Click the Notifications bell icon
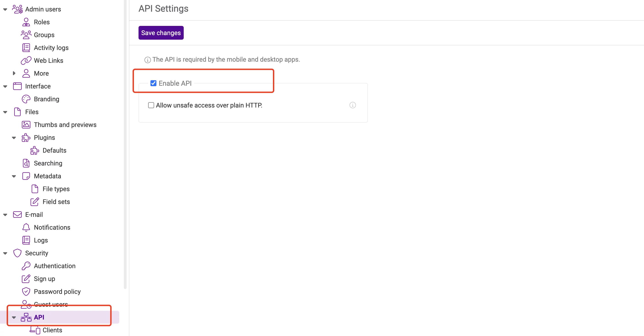Viewport: 644px width, 336px height. click(x=26, y=227)
